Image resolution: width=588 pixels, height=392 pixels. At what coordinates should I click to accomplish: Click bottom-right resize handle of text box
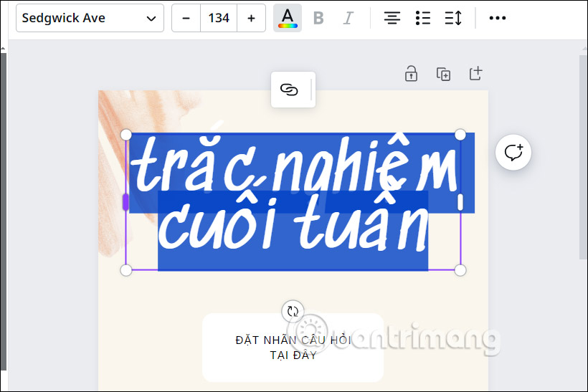coord(460,270)
